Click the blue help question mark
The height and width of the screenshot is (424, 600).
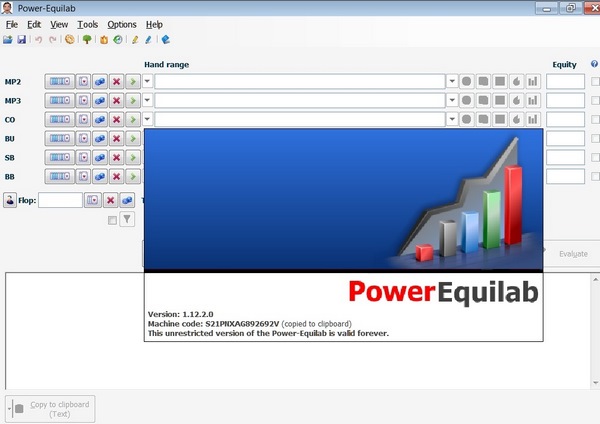(x=594, y=64)
